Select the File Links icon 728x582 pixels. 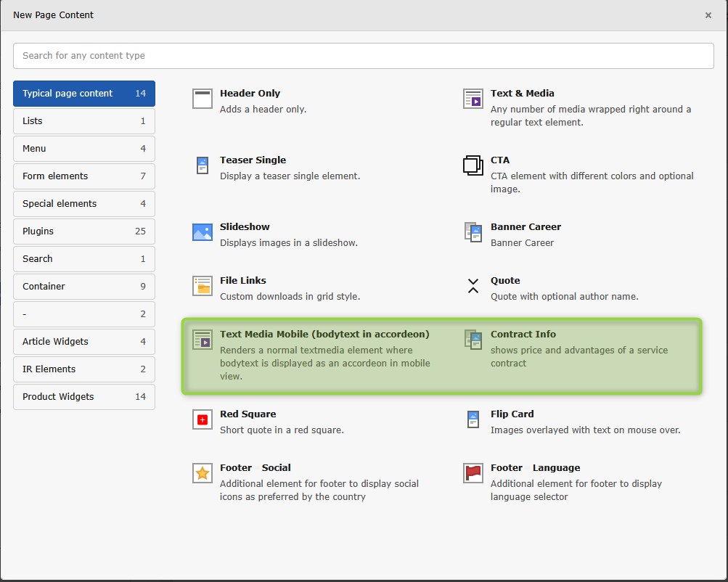coord(203,286)
